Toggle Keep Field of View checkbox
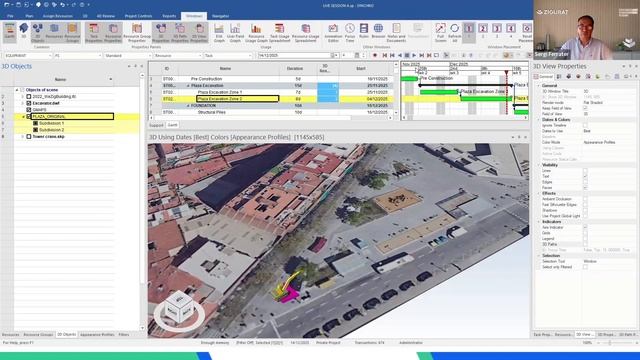Viewport: 640px width, 360px height. pyautogui.click(x=585, y=108)
